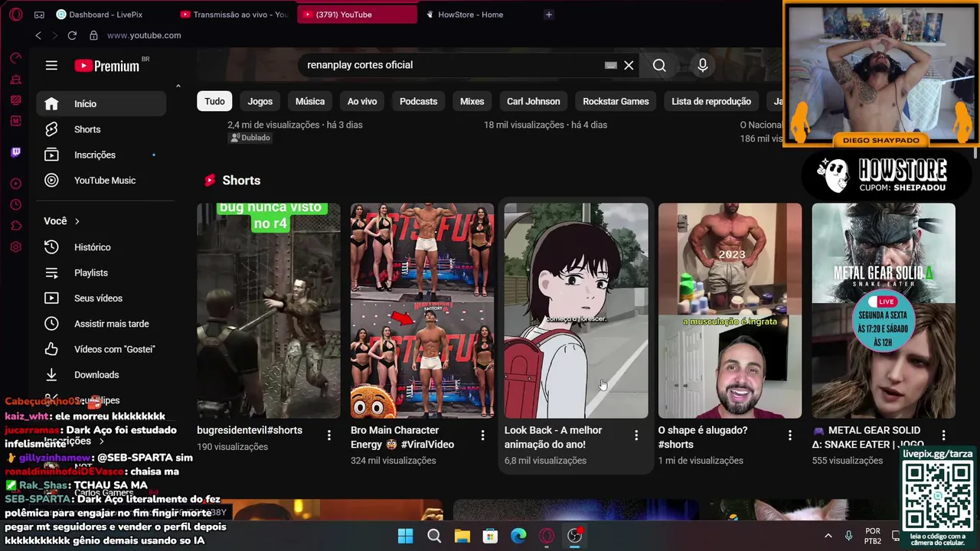This screenshot has height=551, width=980.
Task: Select the Podcasts filter chip
Action: (x=418, y=101)
